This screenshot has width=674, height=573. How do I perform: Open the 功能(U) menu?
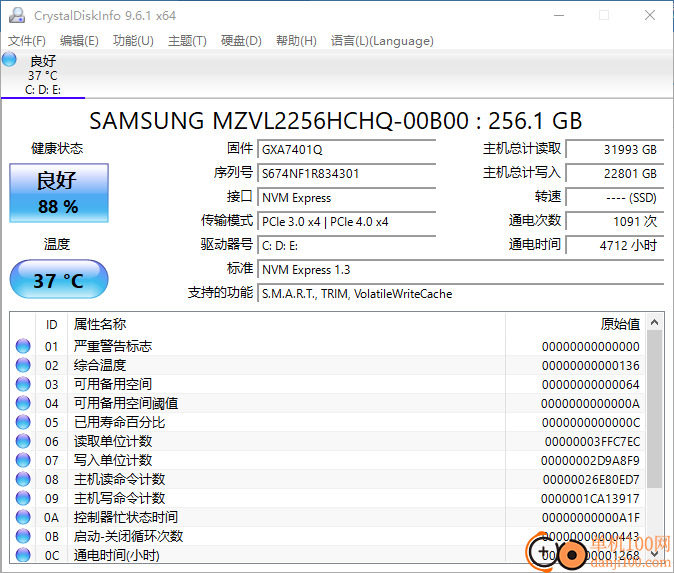tap(133, 41)
